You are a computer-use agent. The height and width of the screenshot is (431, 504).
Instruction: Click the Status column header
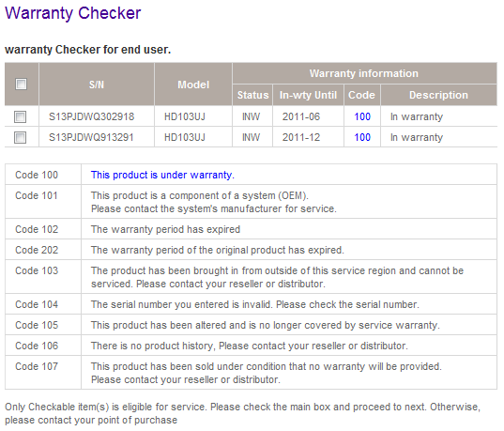[x=252, y=95]
